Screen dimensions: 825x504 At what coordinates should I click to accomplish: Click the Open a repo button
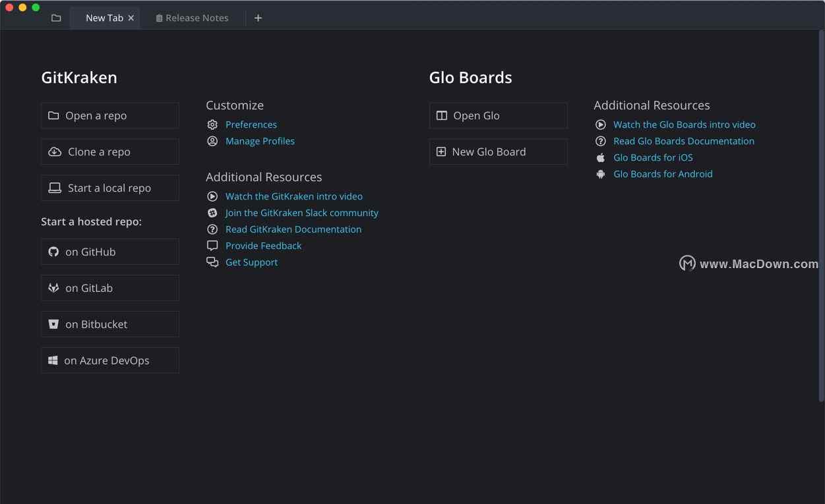[x=110, y=115]
